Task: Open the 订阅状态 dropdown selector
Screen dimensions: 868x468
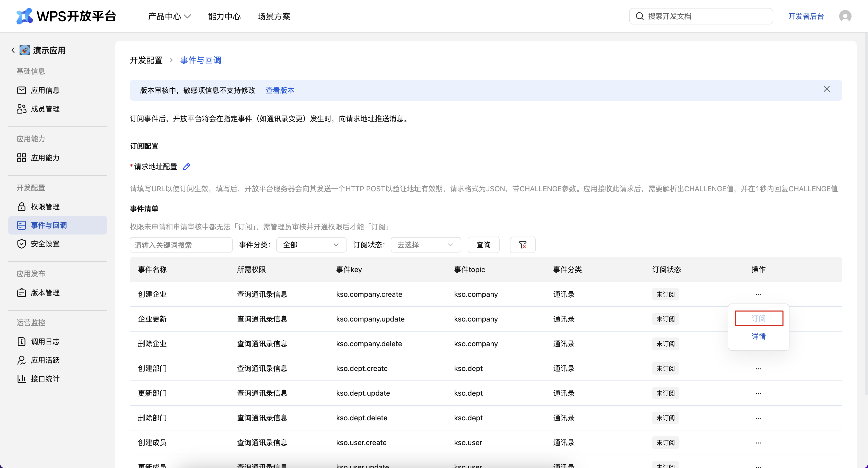Action: tap(425, 245)
